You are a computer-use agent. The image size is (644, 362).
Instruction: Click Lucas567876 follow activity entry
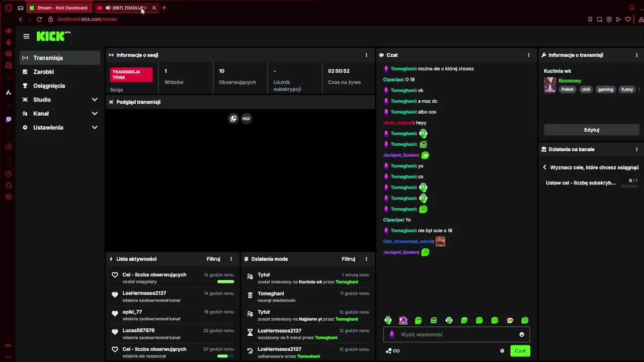[x=173, y=334]
